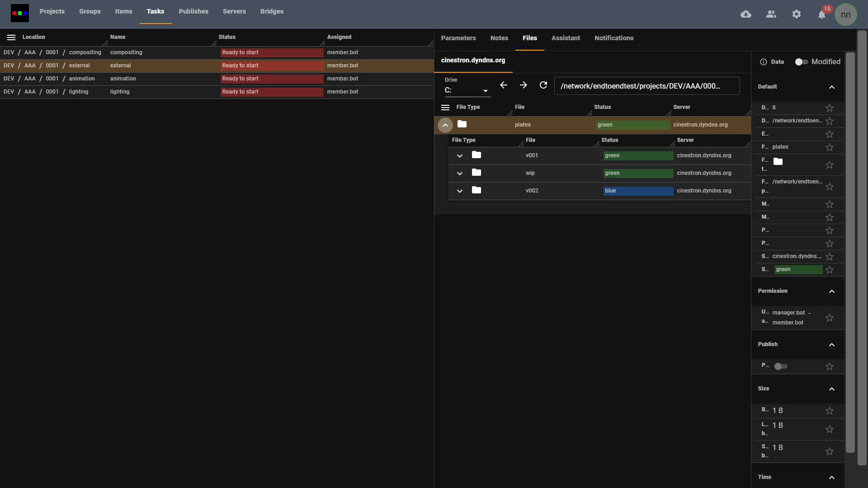Open the Publishes menu item
Viewport: 868px width, 488px height.
(193, 11)
